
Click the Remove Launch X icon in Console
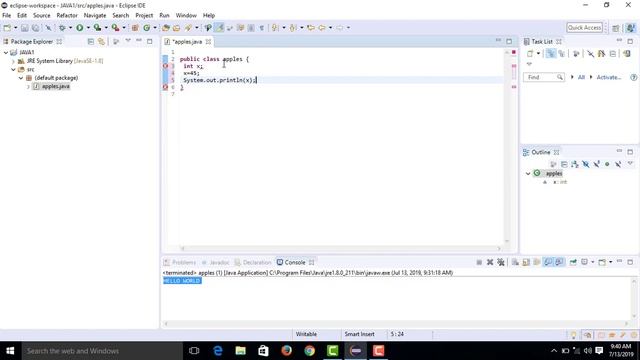click(x=490, y=262)
